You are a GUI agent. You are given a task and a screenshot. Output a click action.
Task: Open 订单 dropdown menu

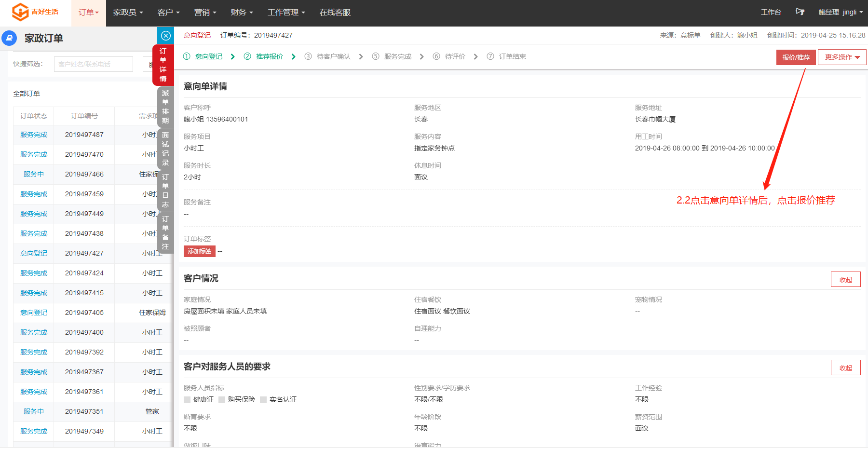click(x=88, y=13)
